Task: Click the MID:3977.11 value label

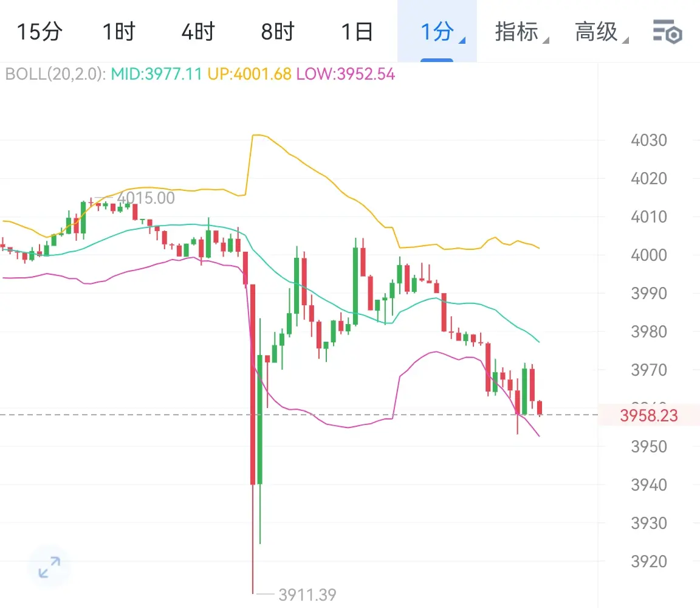Action: [x=156, y=74]
